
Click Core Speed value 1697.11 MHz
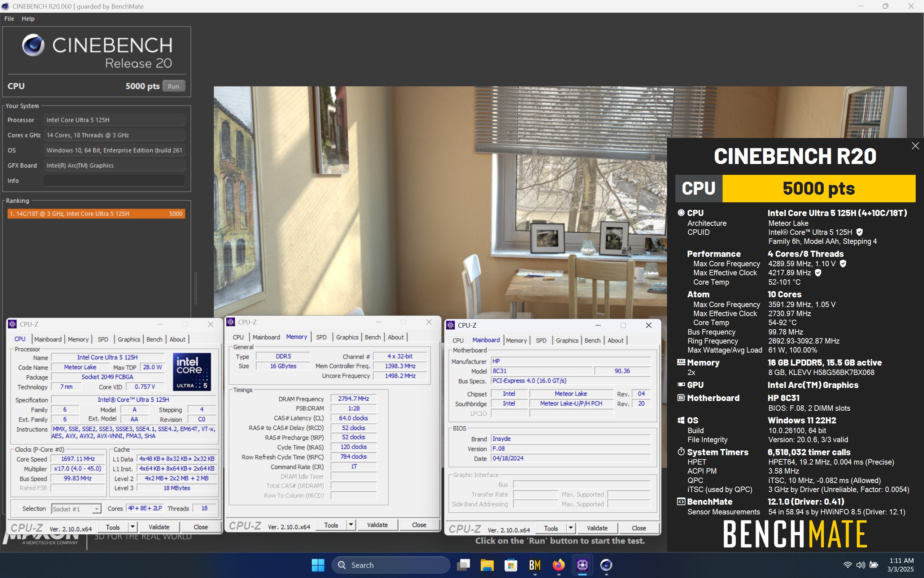(78, 459)
